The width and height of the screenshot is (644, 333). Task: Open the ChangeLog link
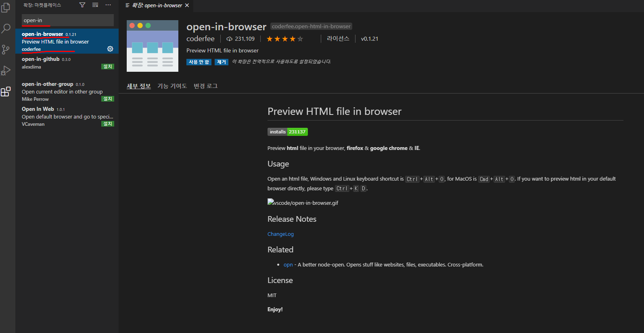(280, 234)
